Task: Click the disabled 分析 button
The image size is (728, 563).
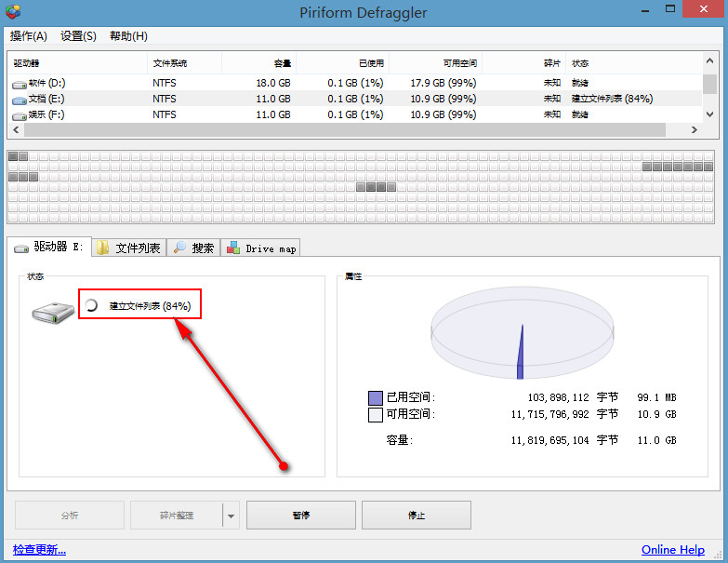Action: [70, 515]
